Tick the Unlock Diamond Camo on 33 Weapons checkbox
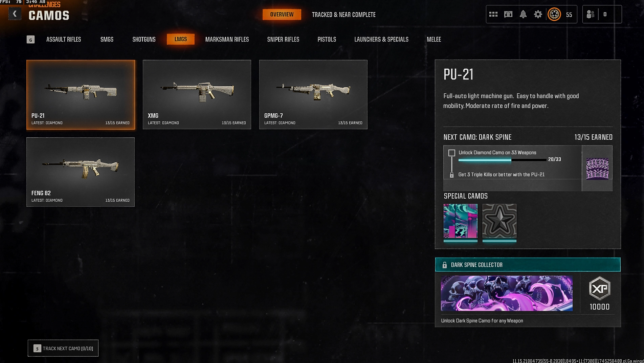The image size is (644, 363). (452, 153)
